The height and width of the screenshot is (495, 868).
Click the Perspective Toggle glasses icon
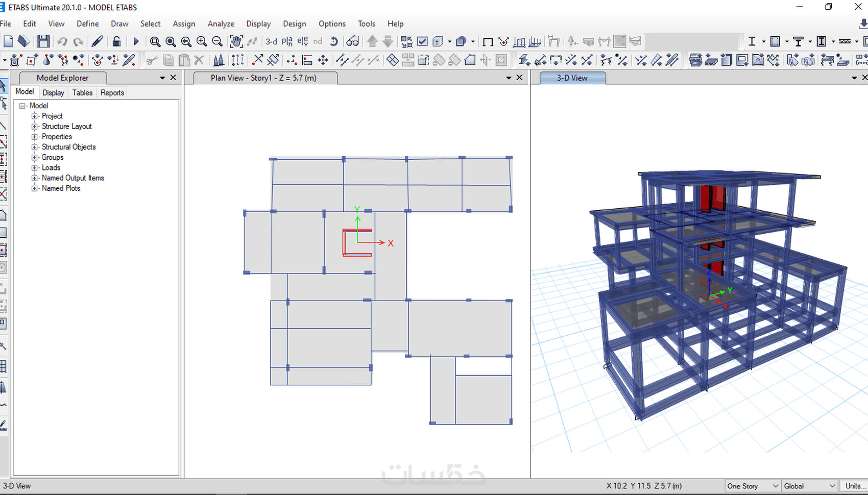tap(352, 41)
